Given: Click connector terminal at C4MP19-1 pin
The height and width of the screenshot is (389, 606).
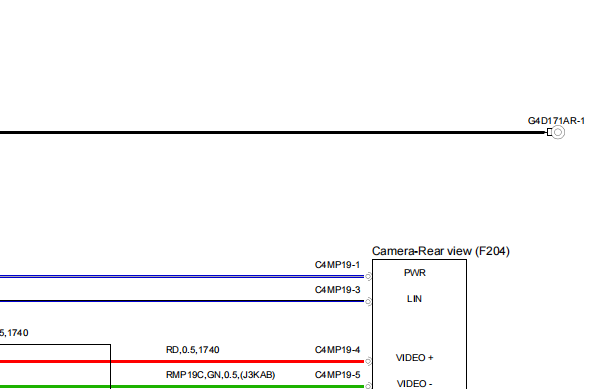Looking at the screenshot, I should (368, 277).
